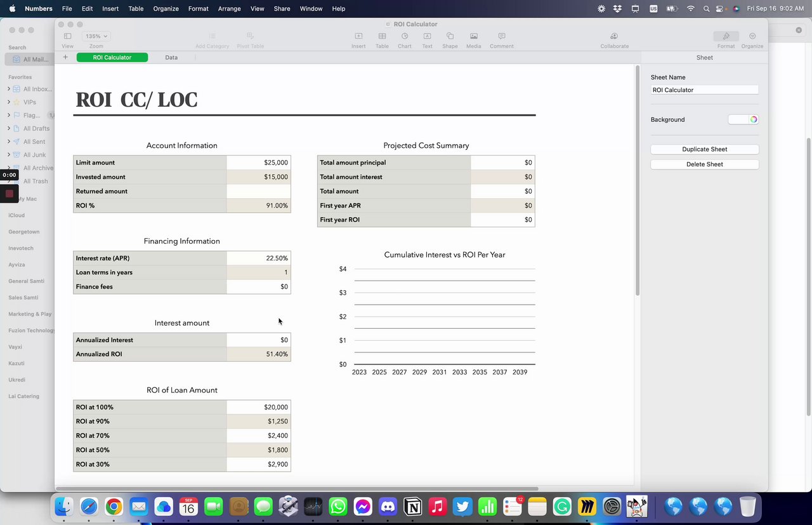Launch Notion from the dock

click(x=413, y=506)
